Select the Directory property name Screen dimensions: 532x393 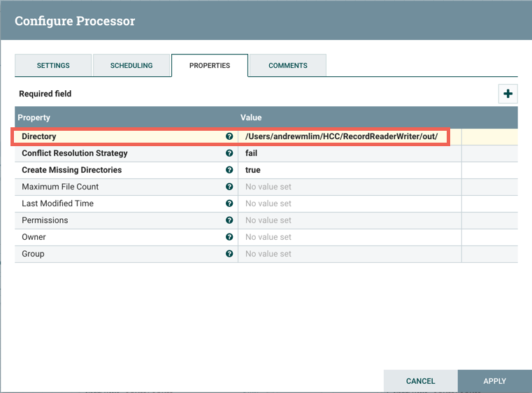[x=39, y=136]
